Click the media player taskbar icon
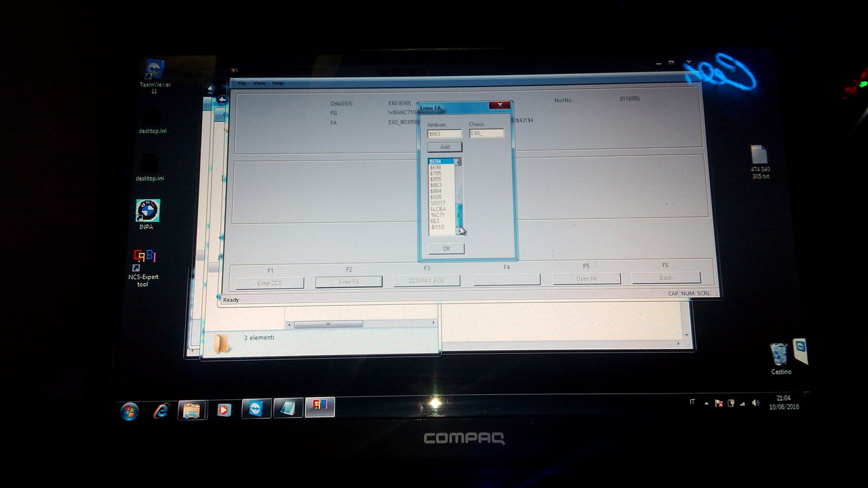The width and height of the screenshot is (868, 488). coord(224,410)
